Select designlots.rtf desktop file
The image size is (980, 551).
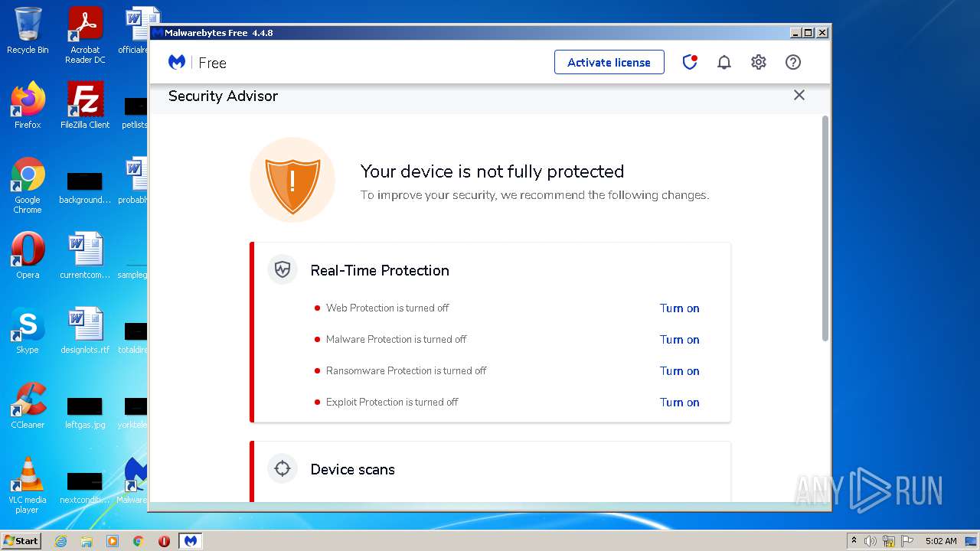[x=85, y=331]
